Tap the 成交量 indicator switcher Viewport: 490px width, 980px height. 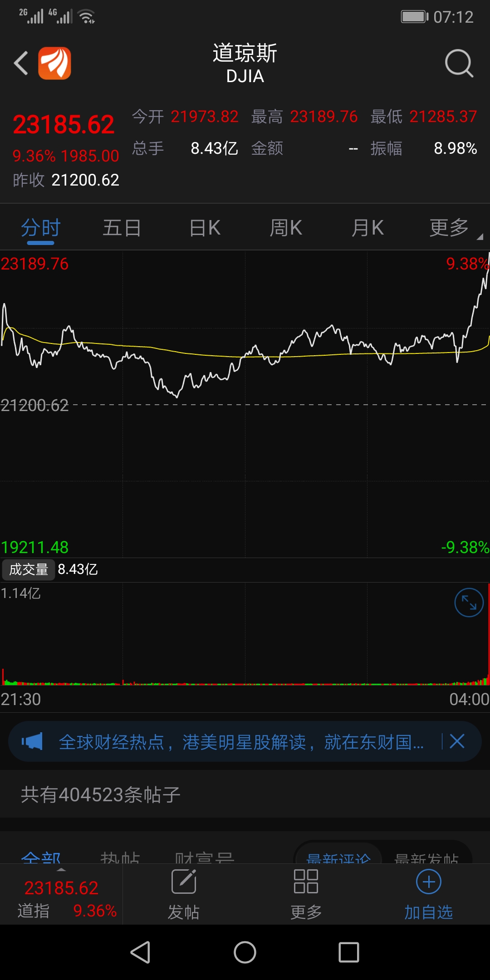click(x=29, y=569)
